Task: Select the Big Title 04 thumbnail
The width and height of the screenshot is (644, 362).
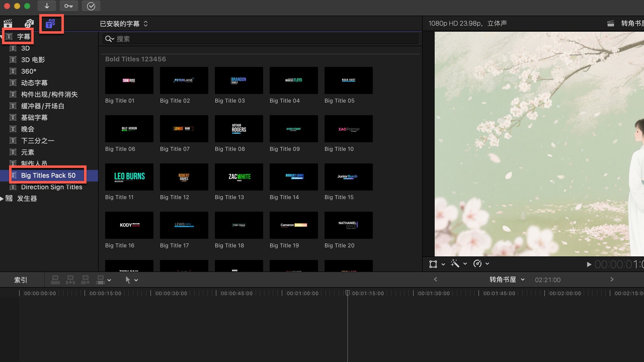Action: (293, 80)
